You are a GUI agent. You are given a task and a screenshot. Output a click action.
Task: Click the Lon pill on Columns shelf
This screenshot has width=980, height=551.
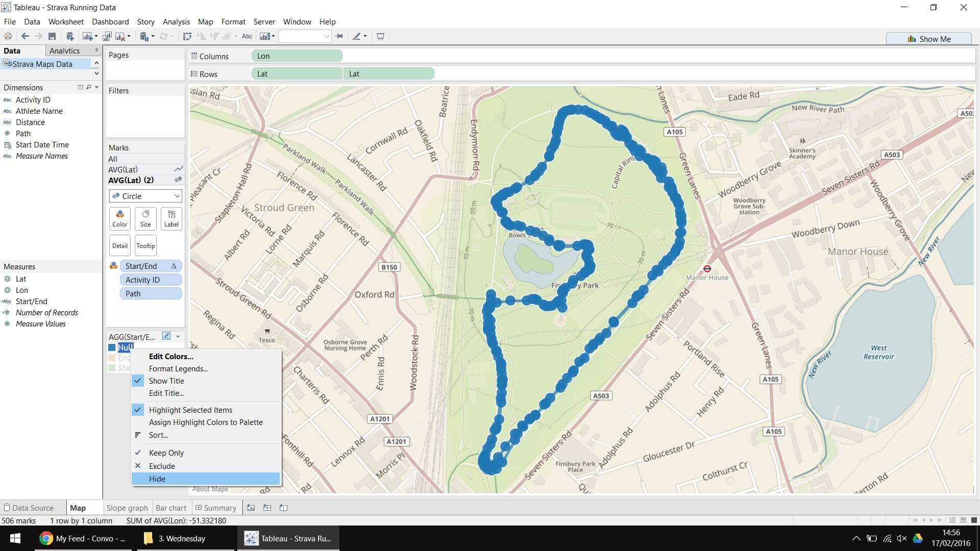[x=297, y=56]
